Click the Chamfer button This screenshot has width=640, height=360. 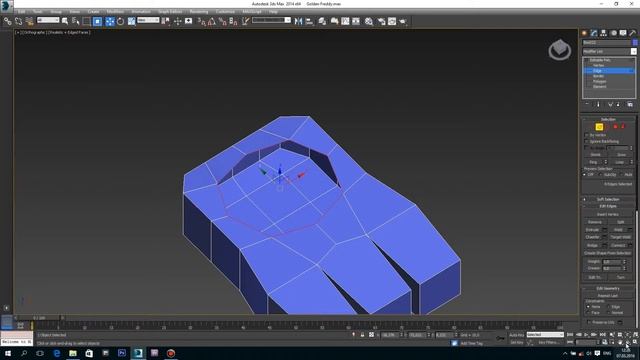(593, 237)
